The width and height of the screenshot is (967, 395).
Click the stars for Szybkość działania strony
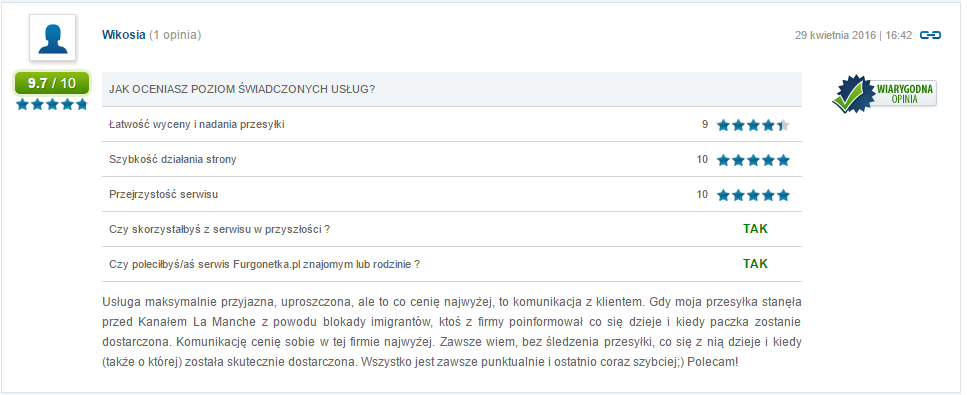(x=753, y=160)
